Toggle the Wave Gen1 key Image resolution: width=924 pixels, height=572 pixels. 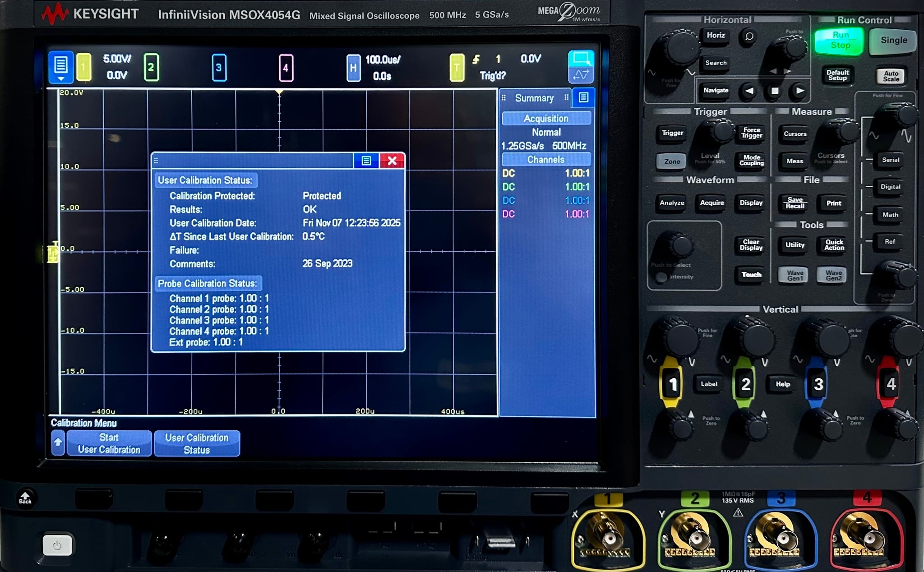click(x=795, y=275)
